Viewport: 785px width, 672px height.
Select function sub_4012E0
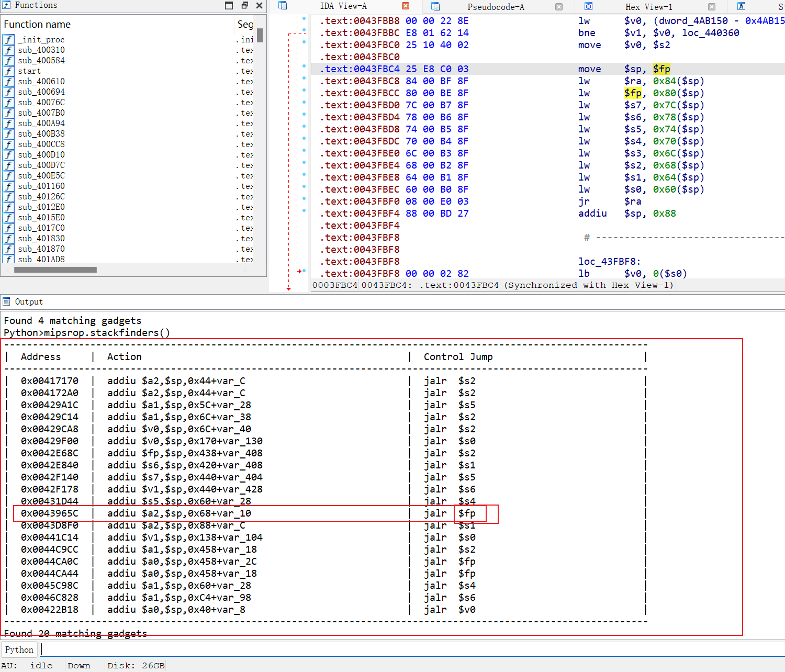click(x=41, y=207)
